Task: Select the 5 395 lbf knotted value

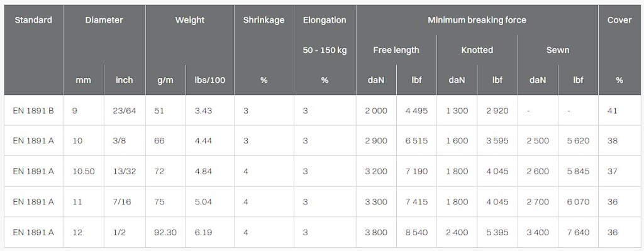Action: click(x=497, y=232)
